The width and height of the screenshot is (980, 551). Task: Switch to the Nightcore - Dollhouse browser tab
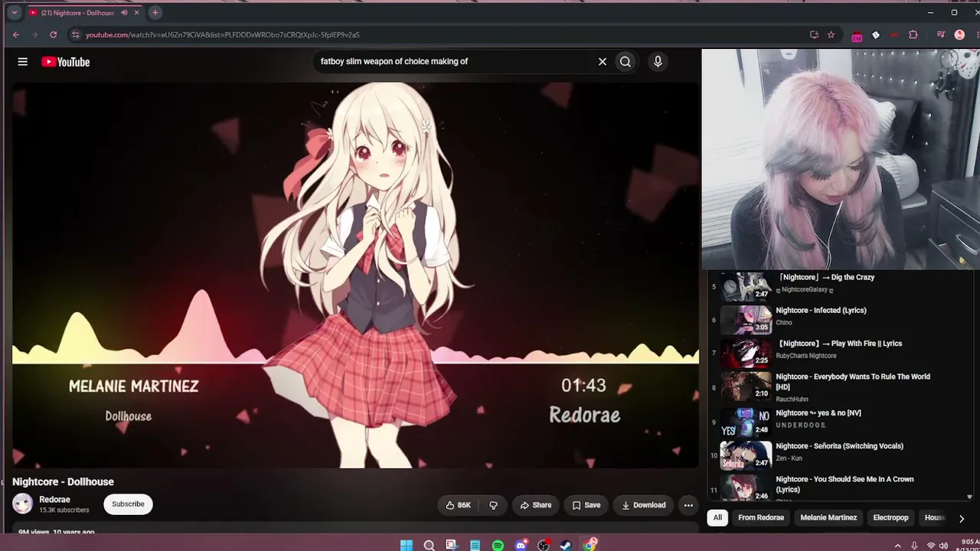[x=84, y=12]
